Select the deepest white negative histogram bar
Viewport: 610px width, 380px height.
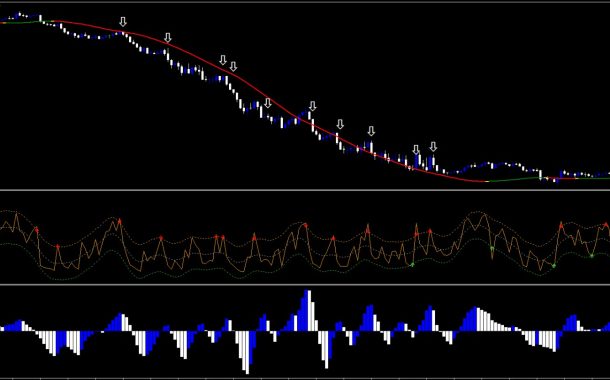pos(246,352)
